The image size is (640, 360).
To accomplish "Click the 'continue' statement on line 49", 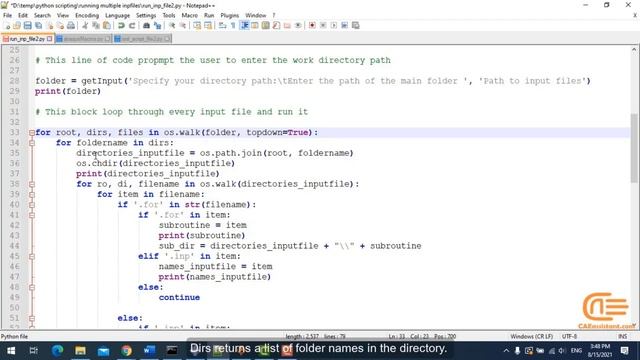I will pos(179,297).
